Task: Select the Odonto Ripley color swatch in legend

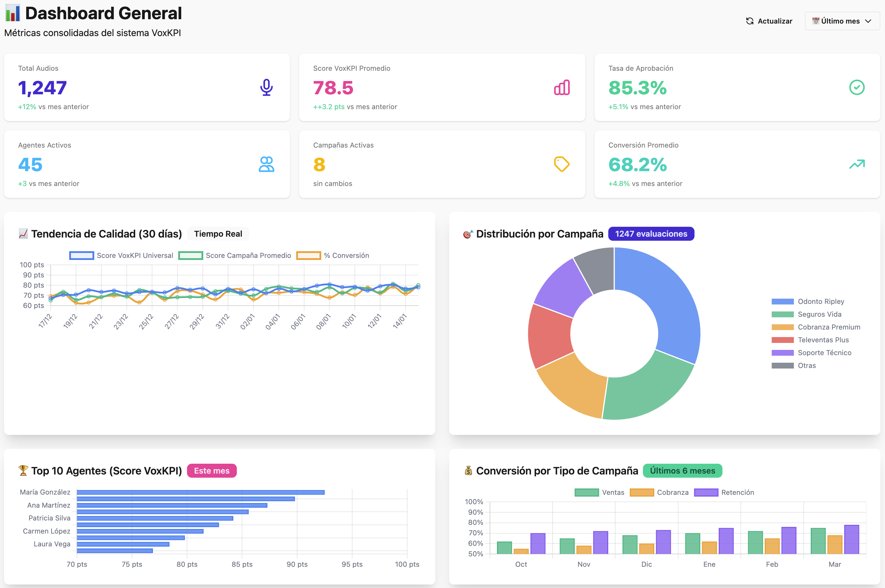Action: coord(782,301)
